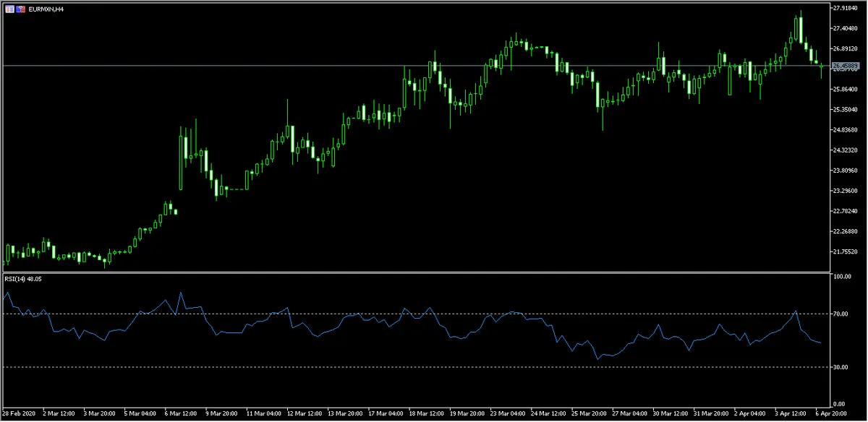Click the 27.91840 price axis label
Viewport: 868px width, 422px height.
pos(846,8)
